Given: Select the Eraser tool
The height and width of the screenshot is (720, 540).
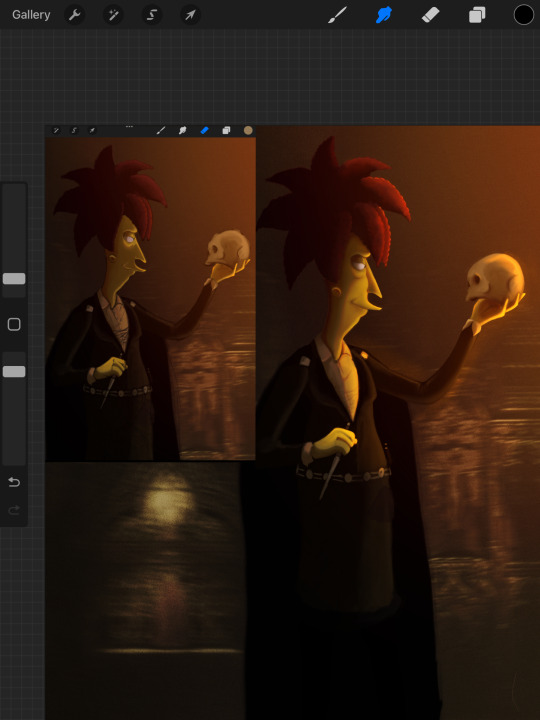Looking at the screenshot, I should 431,15.
